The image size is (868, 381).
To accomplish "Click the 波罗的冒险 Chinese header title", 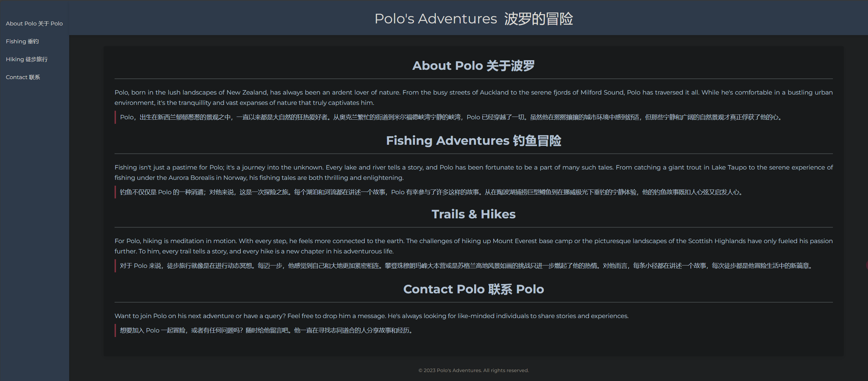I will pyautogui.click(x=538, y=19).
